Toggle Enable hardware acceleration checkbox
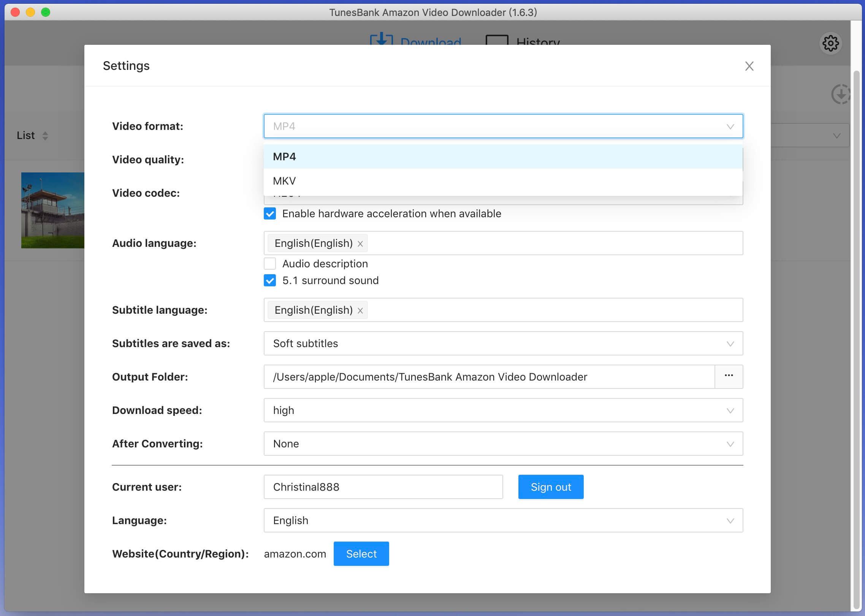Viewport: 865px width, 616px height. (270, 213)
